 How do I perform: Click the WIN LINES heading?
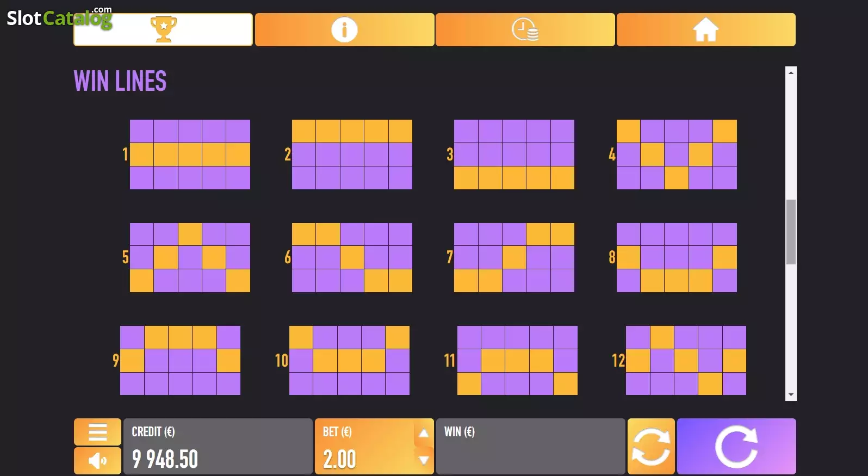pyautogui.click(x=120, y=81)
